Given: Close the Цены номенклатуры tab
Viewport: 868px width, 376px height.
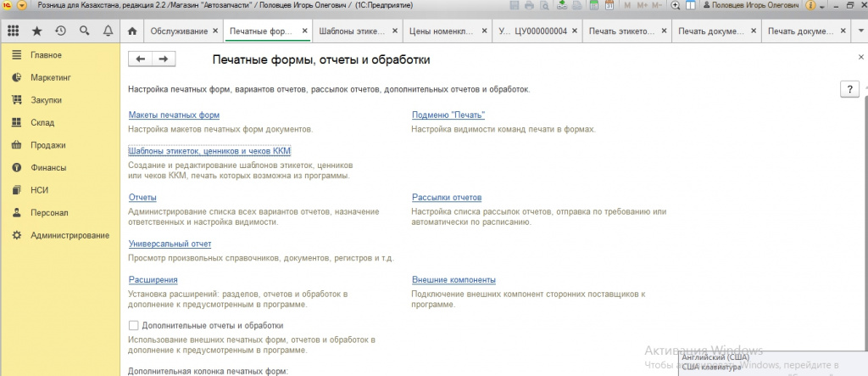Looking at the screenshot, I should (x=484, y=31).
